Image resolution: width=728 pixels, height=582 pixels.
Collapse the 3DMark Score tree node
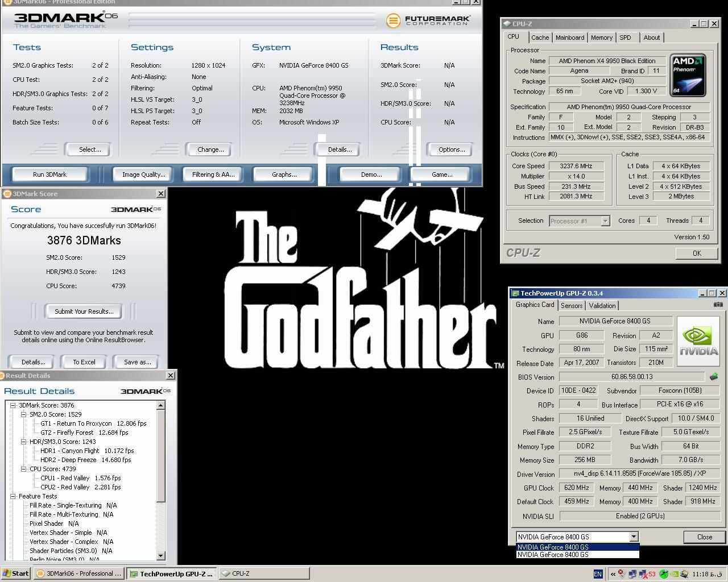[x=13, y=405]
